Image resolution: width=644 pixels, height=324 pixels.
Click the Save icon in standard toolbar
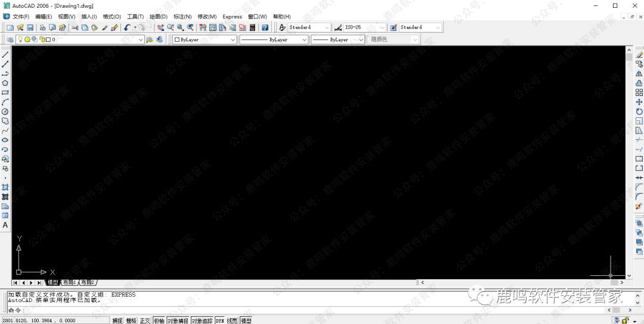(29, 27)
